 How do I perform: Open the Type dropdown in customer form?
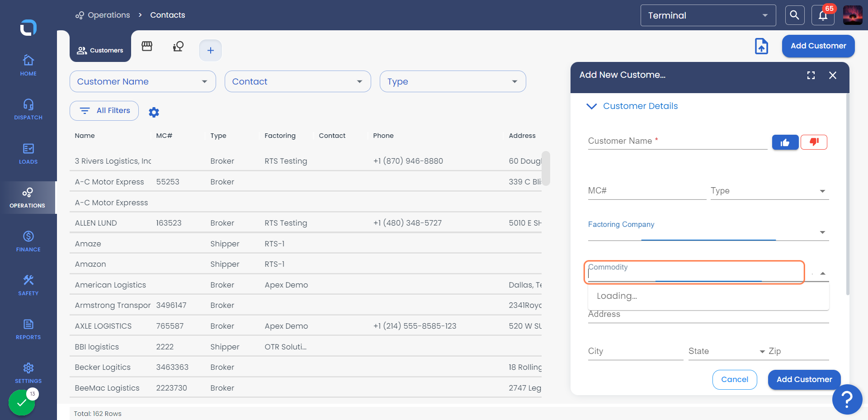(769, 191)
